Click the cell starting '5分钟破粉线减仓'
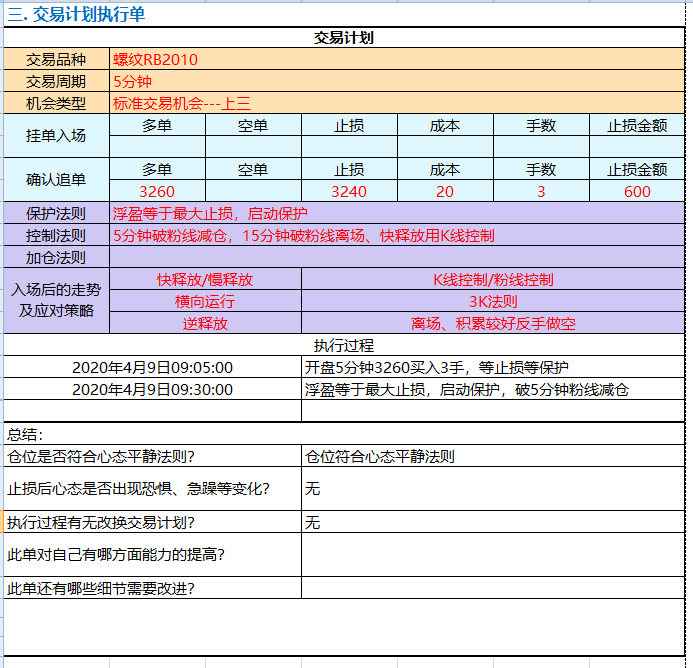 (x=397, y=235)
